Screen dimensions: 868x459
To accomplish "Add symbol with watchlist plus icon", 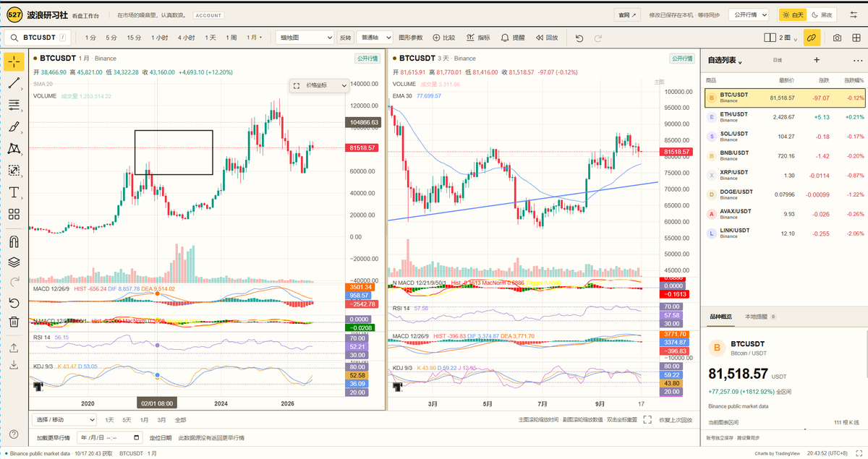I will pos(817,60).
